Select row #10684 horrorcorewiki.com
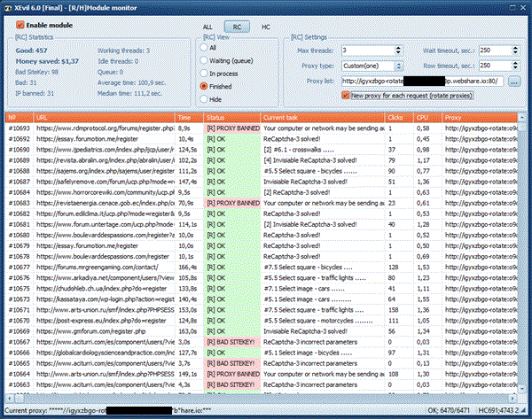 pyautogui.click(x=262, y=192)
